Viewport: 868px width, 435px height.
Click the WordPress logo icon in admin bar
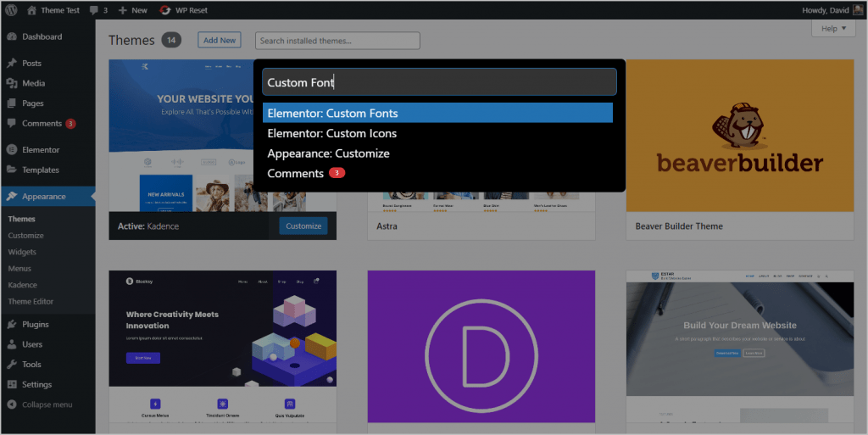point(11,10)
